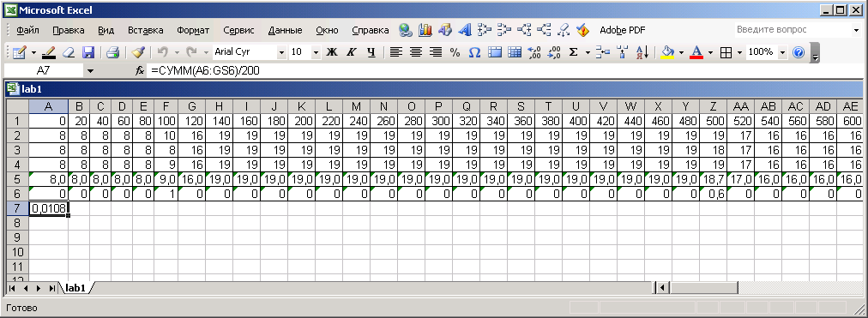Expand the font size 10 dropdown
The height and width of the screenshot is (318, 868).
click(316, 52)
